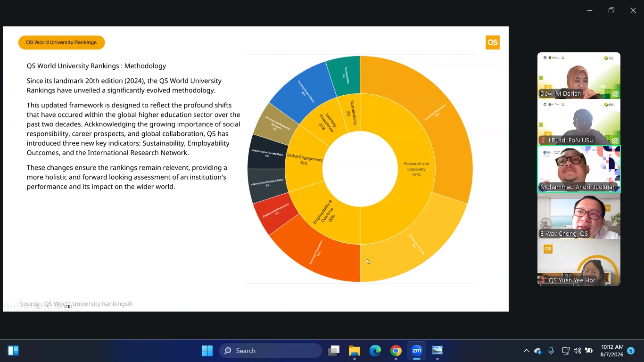Click the inner ring Sustainability 5% label
The width and height of the screenshot is (644, 362).
(352, 113)
